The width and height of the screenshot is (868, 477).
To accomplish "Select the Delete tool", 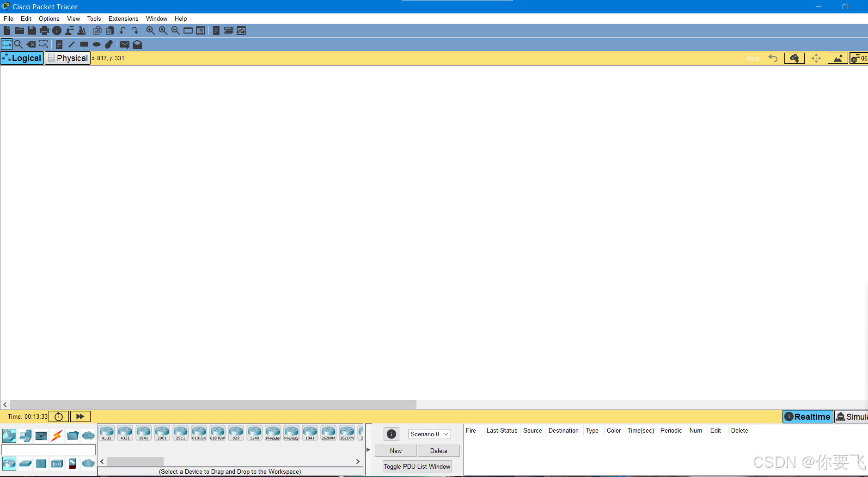I will 31,44.
